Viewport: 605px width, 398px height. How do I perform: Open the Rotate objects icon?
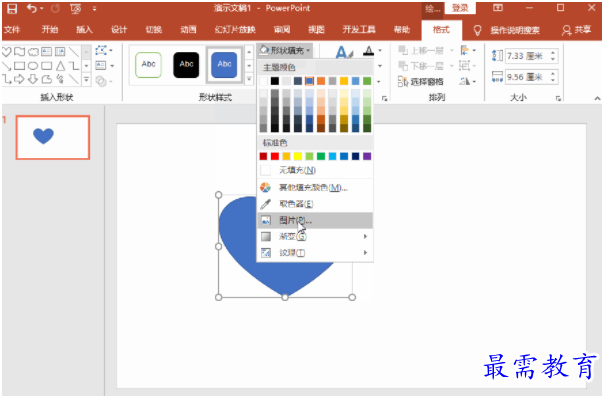click(x=465, y=81)
